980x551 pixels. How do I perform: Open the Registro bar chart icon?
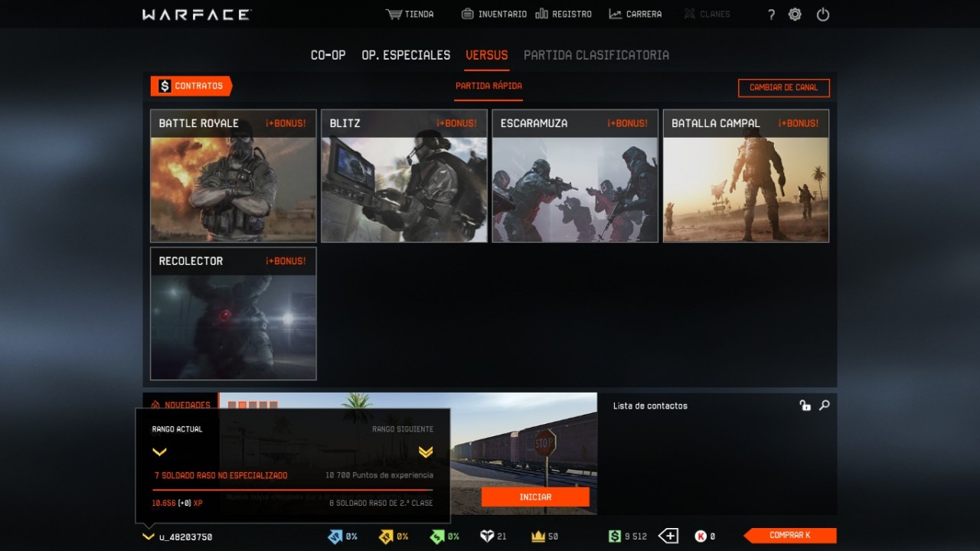tap(541, 14)
